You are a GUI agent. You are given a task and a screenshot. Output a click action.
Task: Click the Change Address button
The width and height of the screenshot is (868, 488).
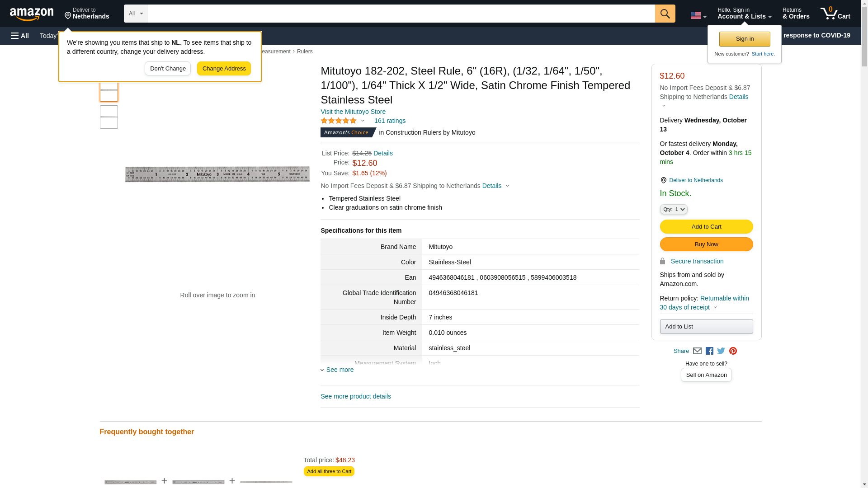pyautogui.click(x=224, y=69)
